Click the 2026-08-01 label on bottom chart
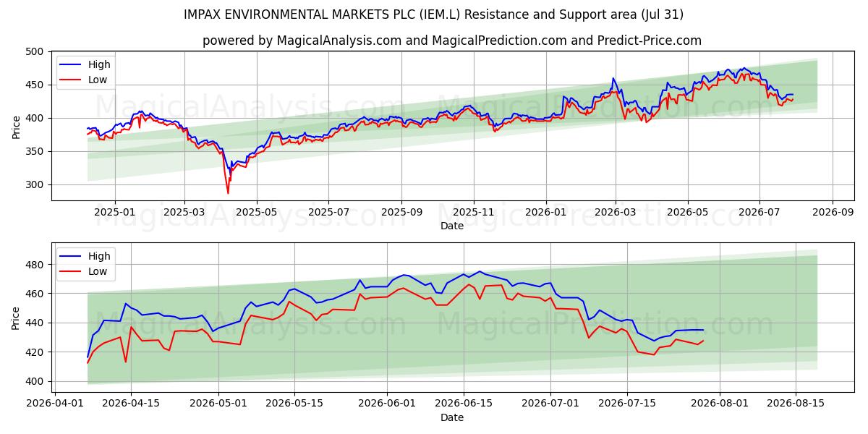868x434 pixels. coord(720,404)
